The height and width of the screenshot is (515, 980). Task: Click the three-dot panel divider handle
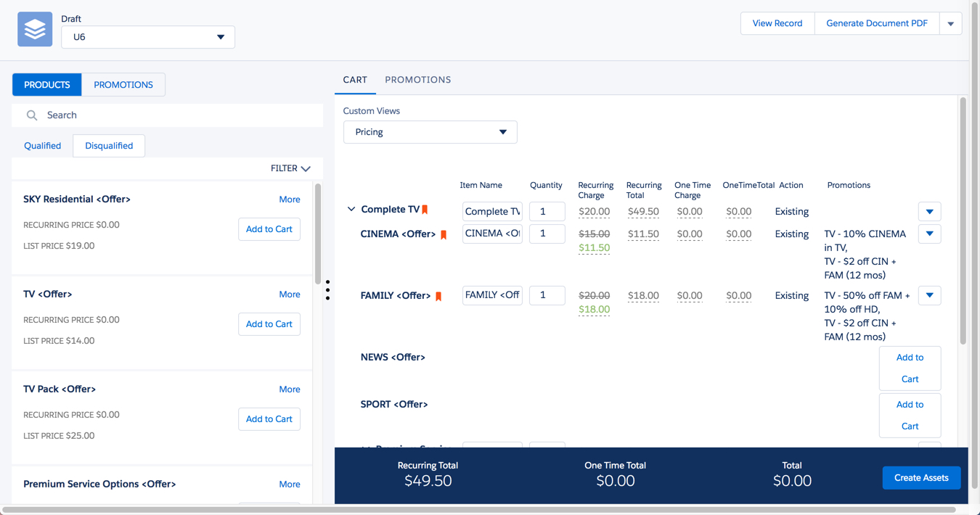click(x=327, y=290)
